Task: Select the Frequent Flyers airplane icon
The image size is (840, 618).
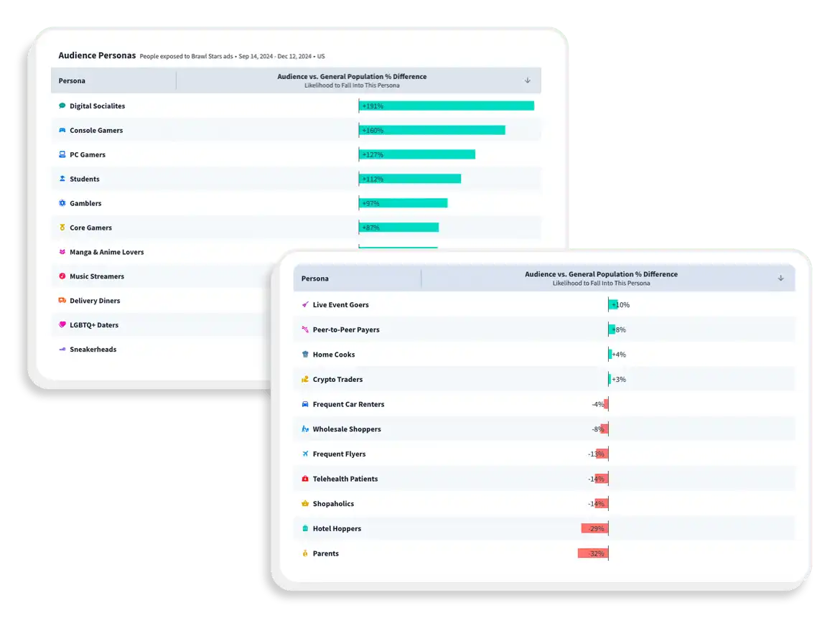Action: coord(304,454)
